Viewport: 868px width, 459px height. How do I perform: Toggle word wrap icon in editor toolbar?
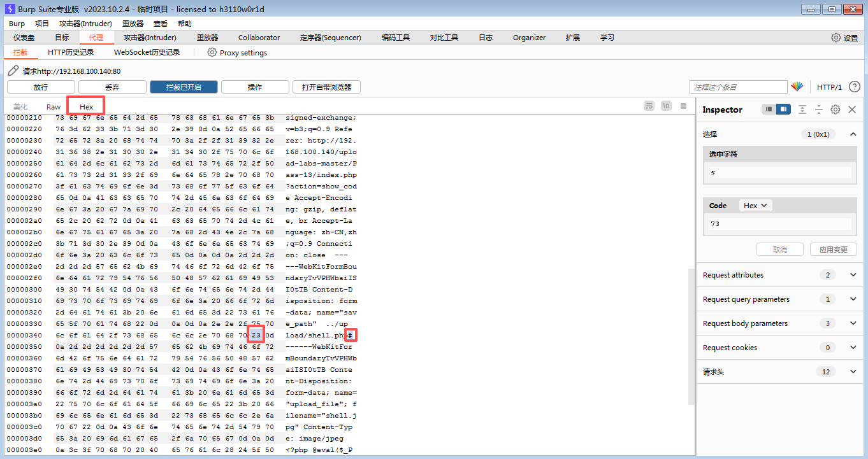tap(649, 106)
